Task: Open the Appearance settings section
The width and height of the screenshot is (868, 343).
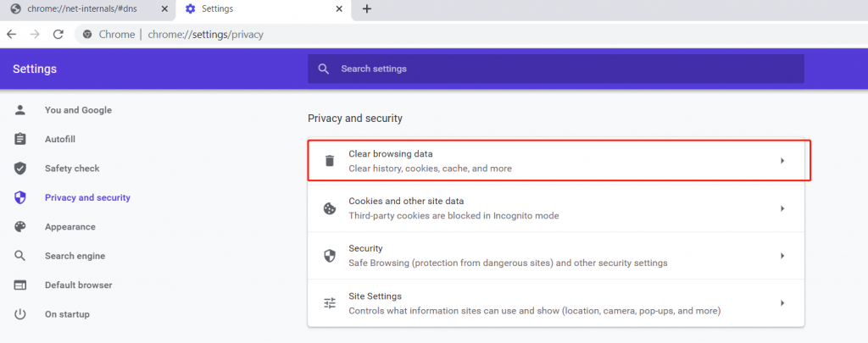Action: click(x=70, y=227)
